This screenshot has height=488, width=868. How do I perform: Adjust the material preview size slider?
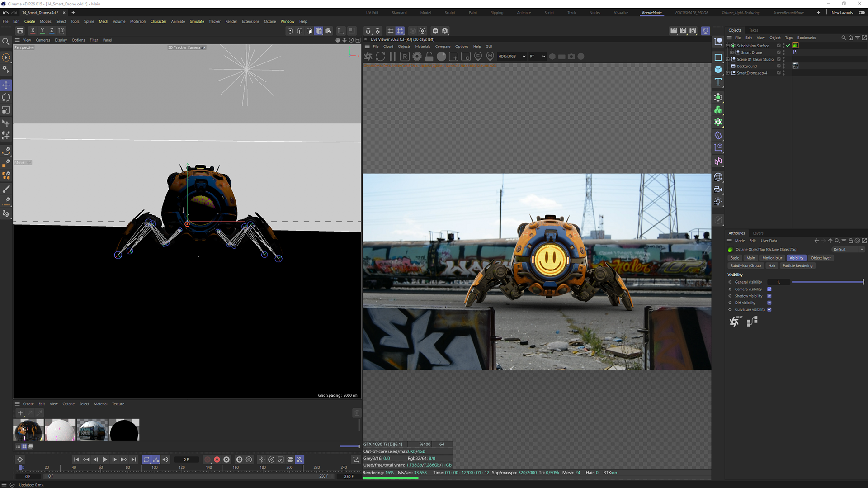pyautogui.click(x=349, y=446)
